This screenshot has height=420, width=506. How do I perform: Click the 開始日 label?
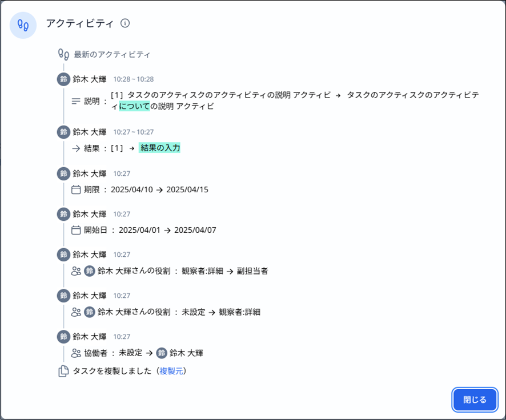point(95,230)
